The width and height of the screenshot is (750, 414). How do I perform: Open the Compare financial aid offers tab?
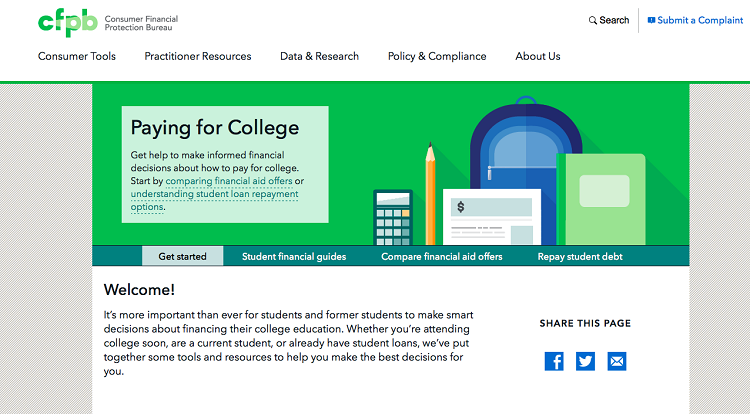[x=442, y=256]
